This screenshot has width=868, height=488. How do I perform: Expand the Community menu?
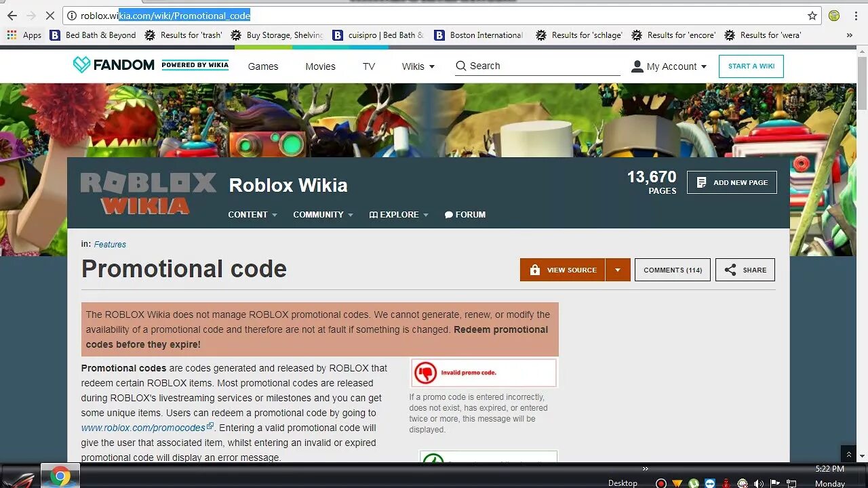[323, 215]
